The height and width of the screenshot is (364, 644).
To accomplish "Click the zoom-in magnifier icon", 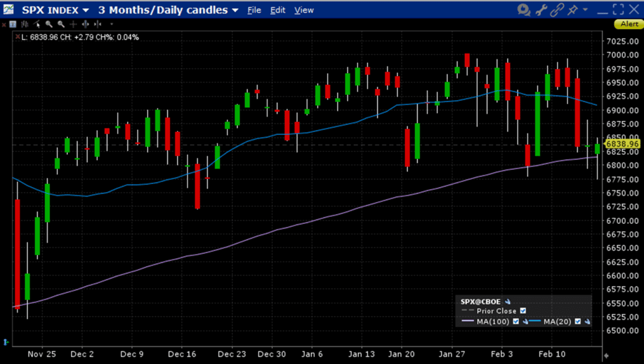I will point(49,25).
